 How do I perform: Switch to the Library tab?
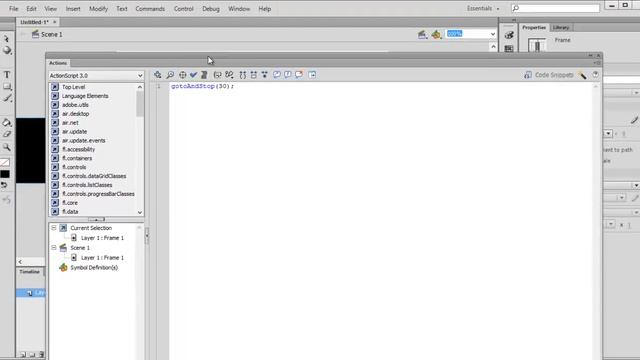tap(561, 27)
